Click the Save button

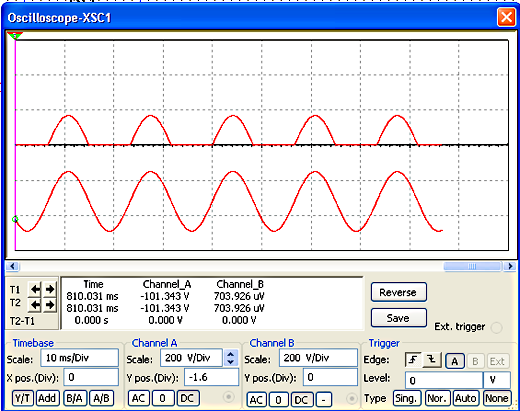[398, 318]
